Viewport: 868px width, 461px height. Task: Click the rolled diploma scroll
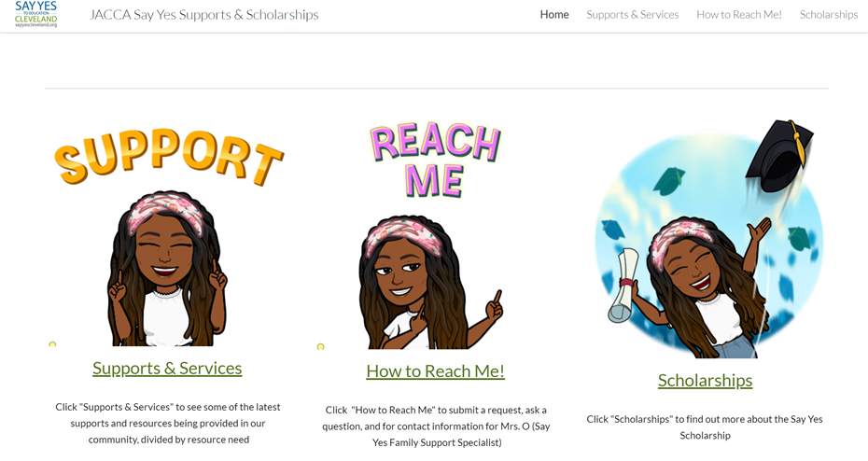[623, 286]
